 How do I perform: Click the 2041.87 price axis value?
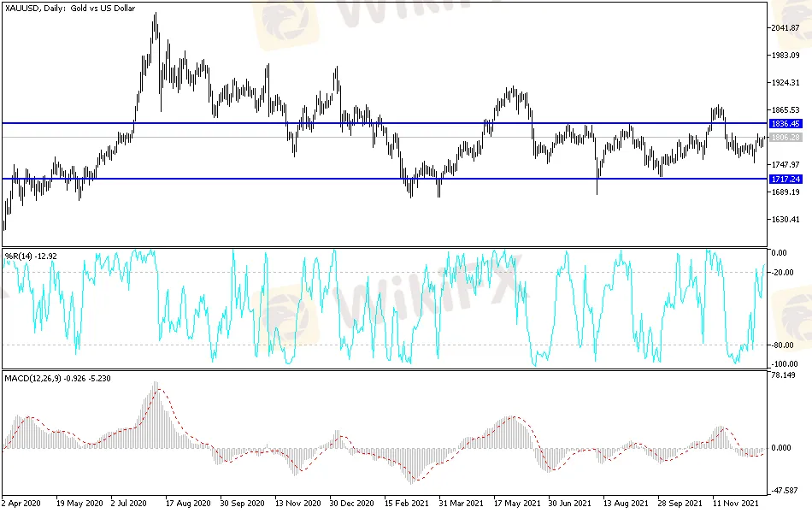click(786, 27)
